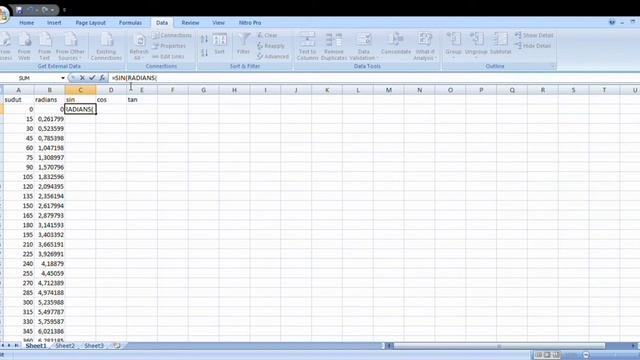Image resolution: width=640 pixels, height=360 pixels.
Task: Open the Sort dialog icon
Action: (x=220, y=44)
